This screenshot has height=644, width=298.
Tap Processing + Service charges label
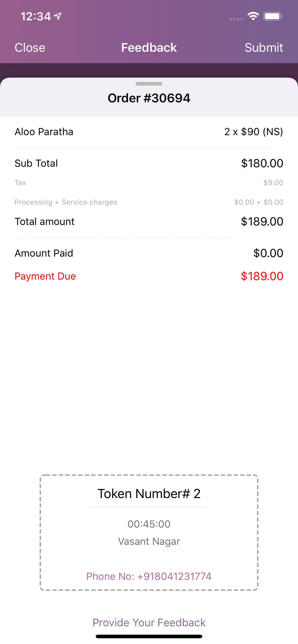(66, 202)
